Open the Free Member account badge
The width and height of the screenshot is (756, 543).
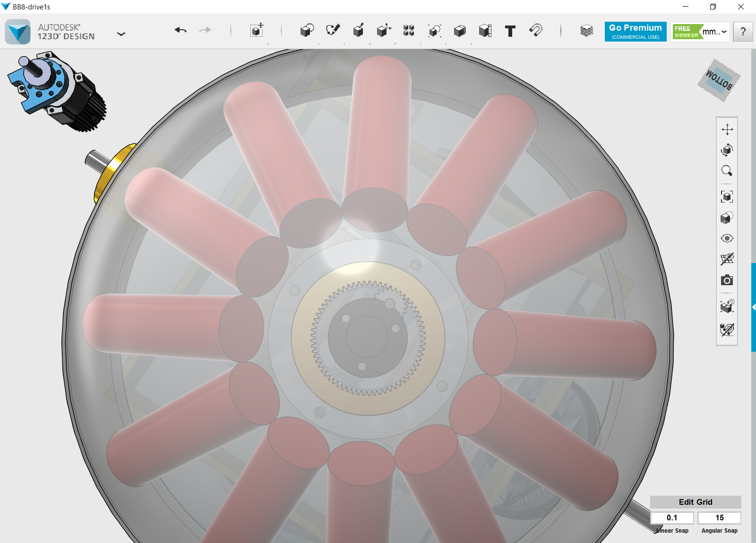[687, 32]
